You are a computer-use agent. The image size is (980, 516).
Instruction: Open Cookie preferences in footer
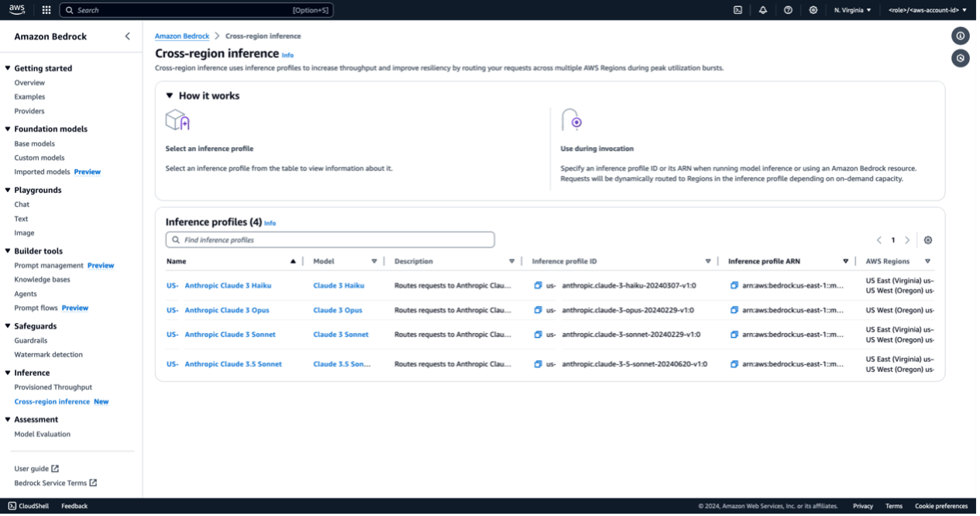pos(941,506)
